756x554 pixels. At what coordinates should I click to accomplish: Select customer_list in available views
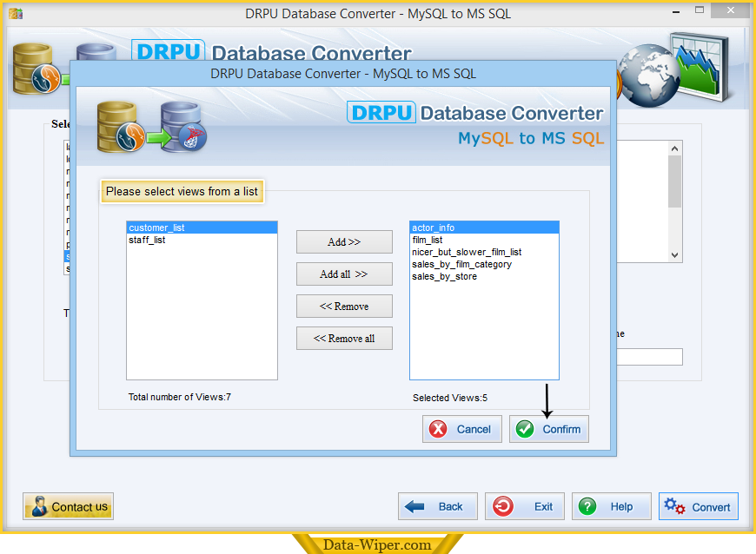pos(156,228)
